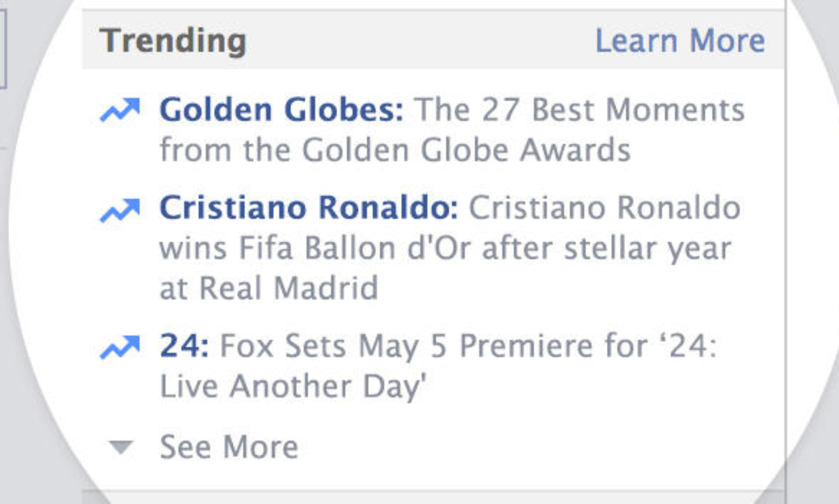This screenshot has height=504, width=839.
Task: Click empty header bar space before Learn More
Action: click(x=419, y=41)
